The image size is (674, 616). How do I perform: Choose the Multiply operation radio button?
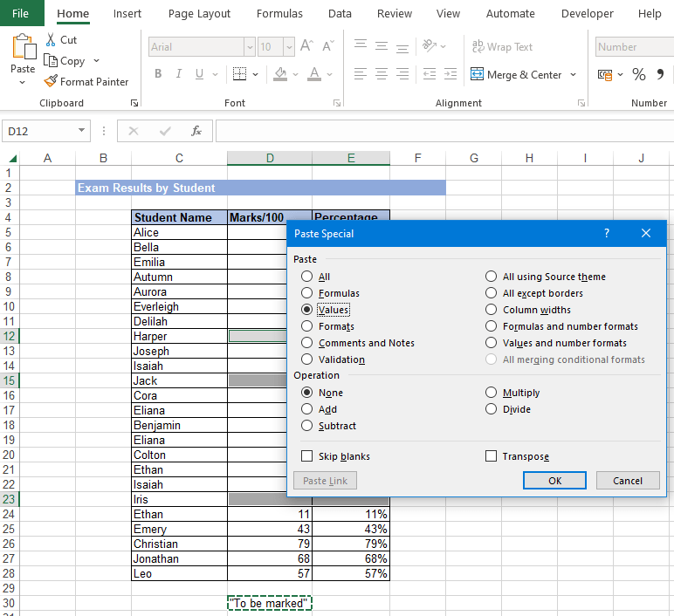491,393
